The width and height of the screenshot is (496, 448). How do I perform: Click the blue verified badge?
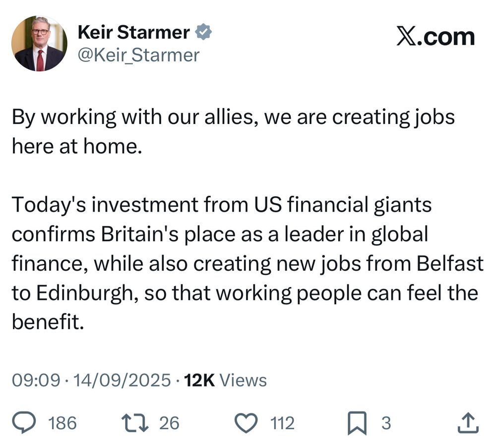204,32
